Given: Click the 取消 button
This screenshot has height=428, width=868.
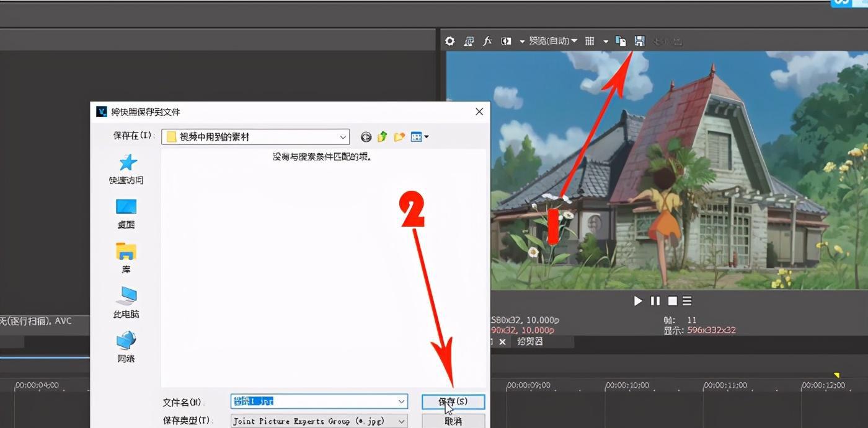Looking at the screenshot, I should (x=453, y=421).
